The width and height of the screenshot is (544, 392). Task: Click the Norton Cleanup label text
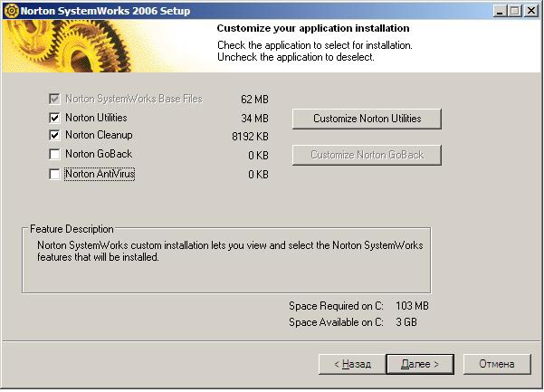(99, 135)
